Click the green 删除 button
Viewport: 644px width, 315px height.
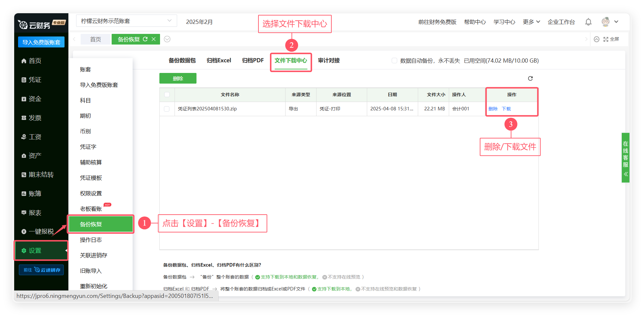(178, 78)
